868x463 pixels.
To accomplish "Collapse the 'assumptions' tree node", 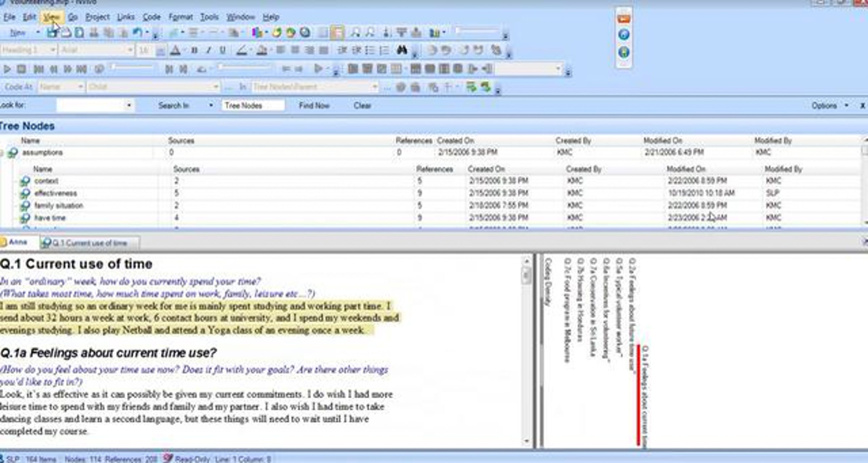I will tap(1, 153).
